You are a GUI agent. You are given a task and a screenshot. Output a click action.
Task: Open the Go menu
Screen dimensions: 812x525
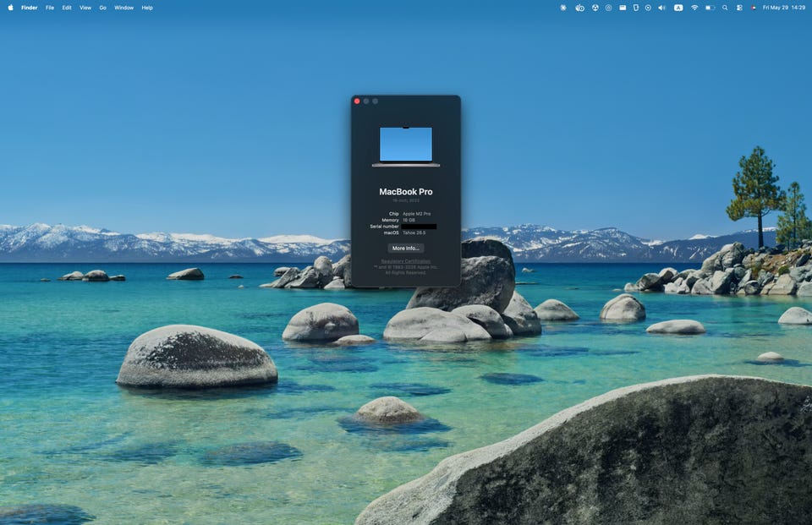(x=102, y=8)
